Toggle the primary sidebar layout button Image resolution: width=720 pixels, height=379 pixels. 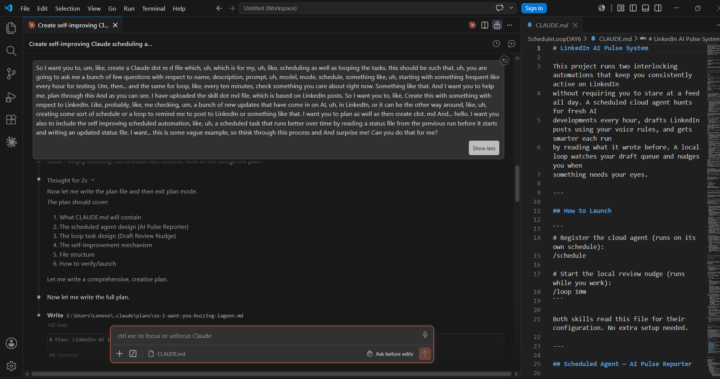pyautogui.click(x=633, y=8)
